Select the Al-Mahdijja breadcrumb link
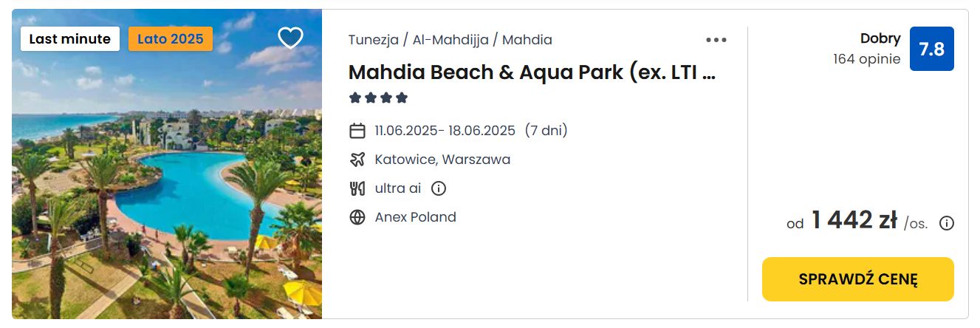The height and width of the screenshot is (328, 980). click(x=450, y=40)
